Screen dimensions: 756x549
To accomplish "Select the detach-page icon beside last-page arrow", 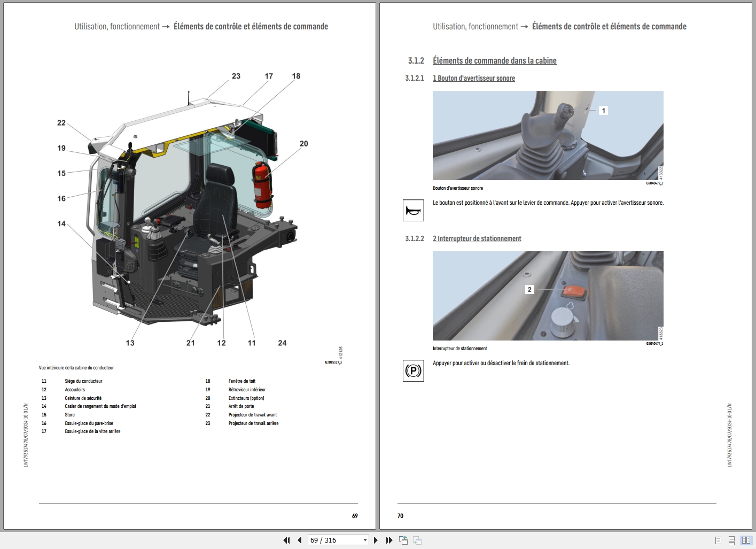I will 403,540.
